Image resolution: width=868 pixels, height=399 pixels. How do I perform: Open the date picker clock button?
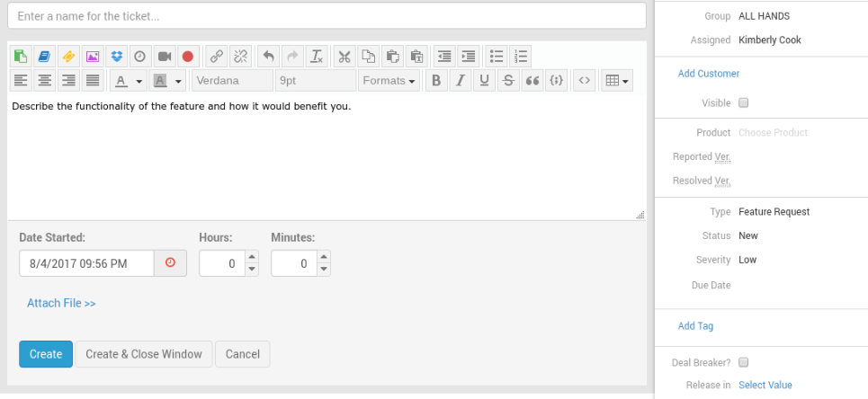coord(171,263)
